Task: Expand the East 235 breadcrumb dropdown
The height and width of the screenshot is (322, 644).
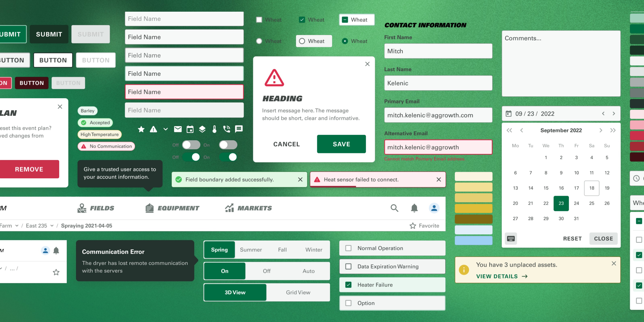Action: (x=52, y=226)
